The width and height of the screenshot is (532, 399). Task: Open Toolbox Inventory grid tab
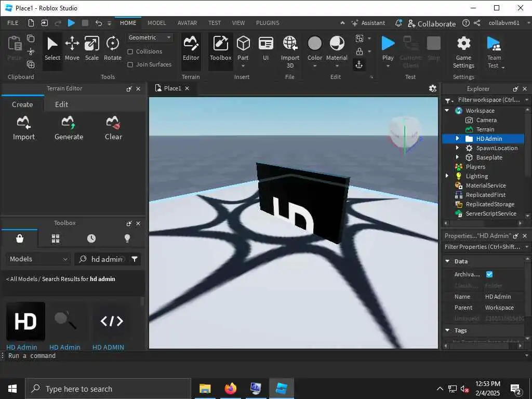(56, 238)
